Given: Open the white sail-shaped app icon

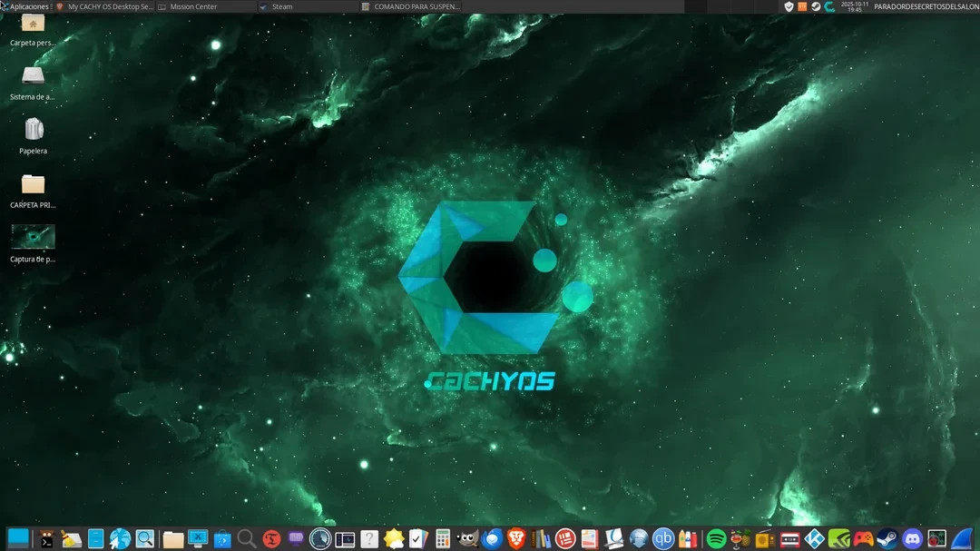Looking at the screenshot, I should (x=613, y=538).
